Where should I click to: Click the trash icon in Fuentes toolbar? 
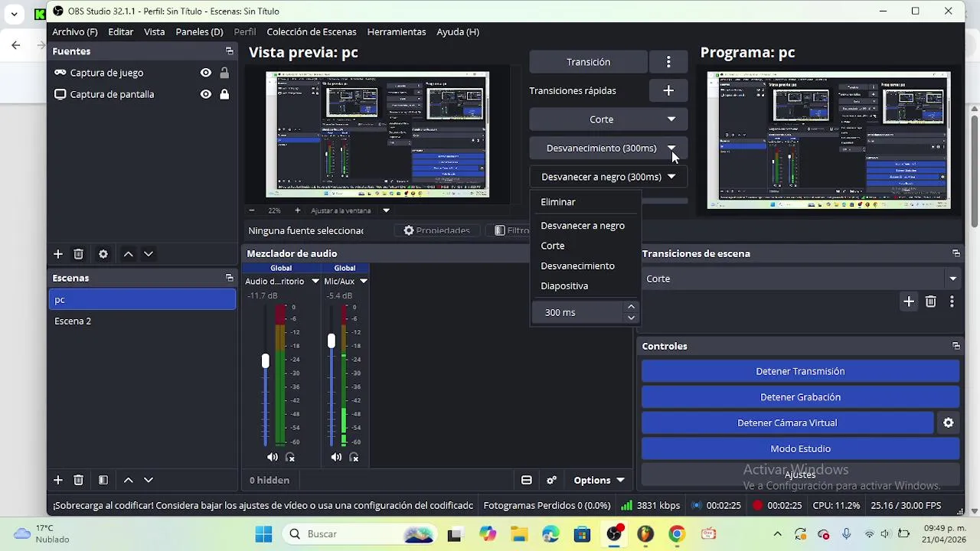coord(78,254)
